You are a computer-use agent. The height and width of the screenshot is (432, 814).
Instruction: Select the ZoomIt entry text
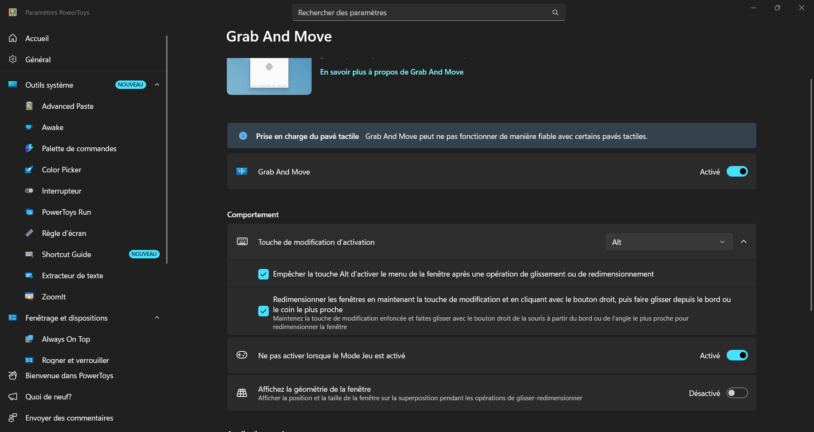point(53,297)
